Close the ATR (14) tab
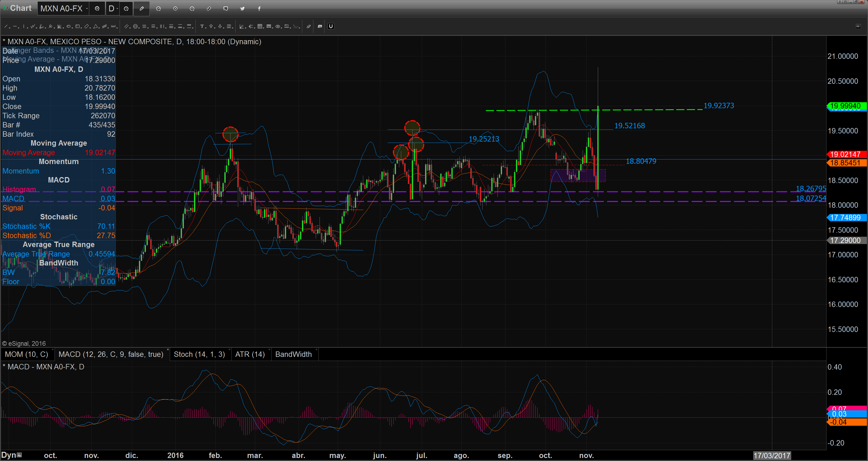 click(x=269, y=350)
